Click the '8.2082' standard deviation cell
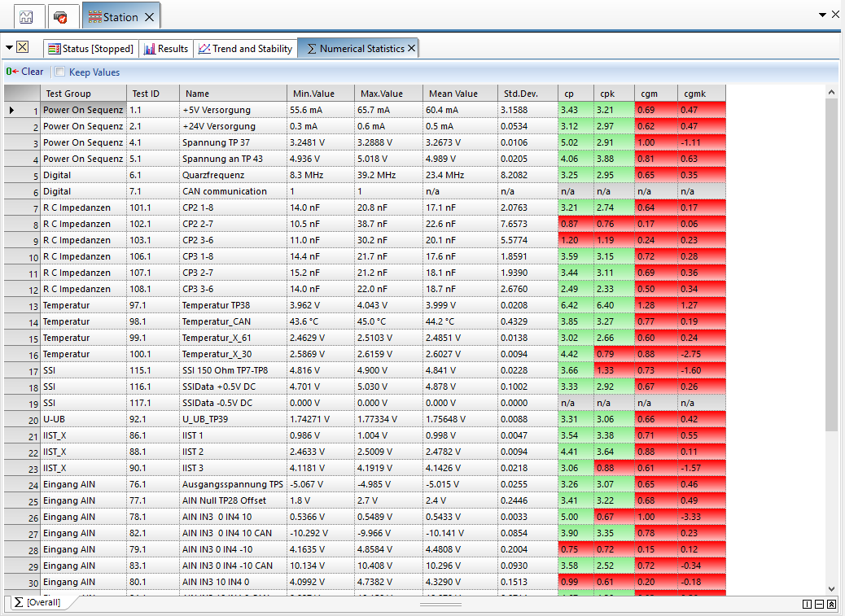845x616 pixels. click(x=528, y=175)
